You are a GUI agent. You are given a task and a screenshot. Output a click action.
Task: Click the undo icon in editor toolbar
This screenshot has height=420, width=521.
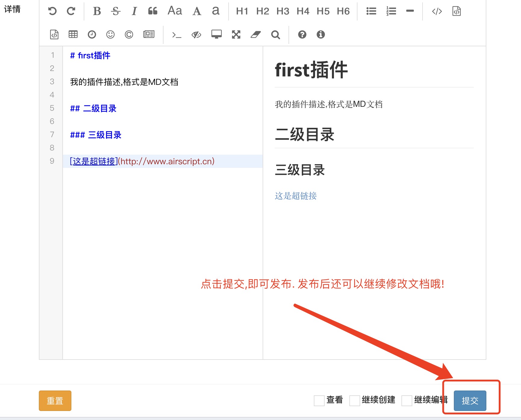(52, 11)
